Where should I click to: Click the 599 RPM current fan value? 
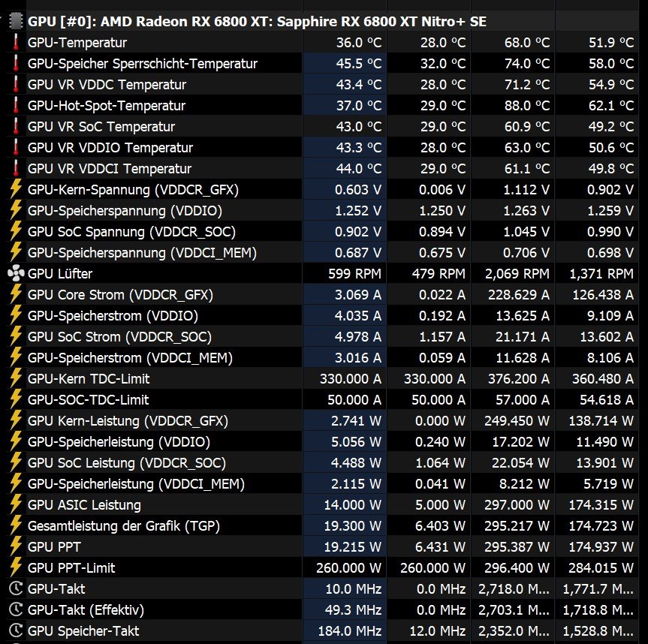(x=354, y=273)
